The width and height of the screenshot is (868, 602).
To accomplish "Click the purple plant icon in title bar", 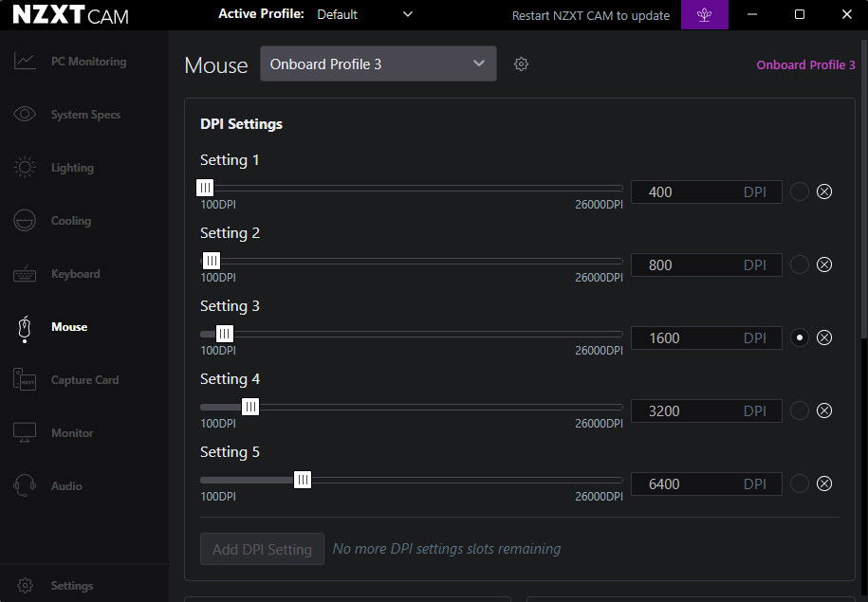I will point(705,14).
